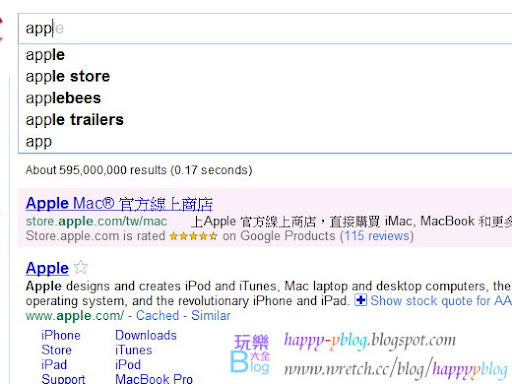Open the 'MacBook Pro' sitelink
512x384 pixels.
pos(154,379)
